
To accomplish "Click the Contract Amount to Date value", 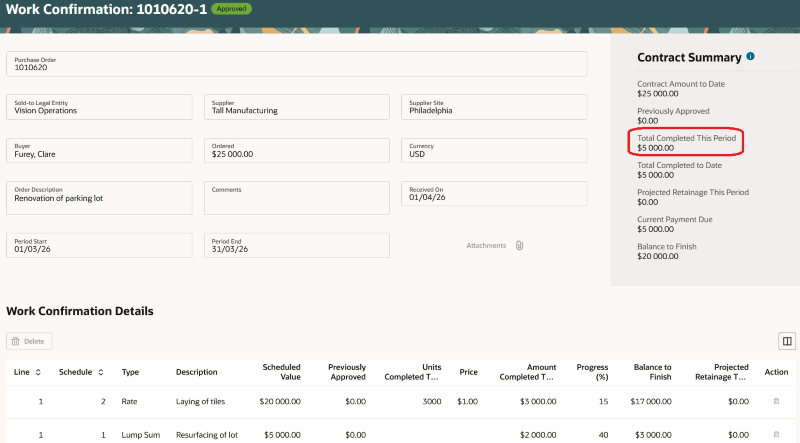I will (658, 94).
